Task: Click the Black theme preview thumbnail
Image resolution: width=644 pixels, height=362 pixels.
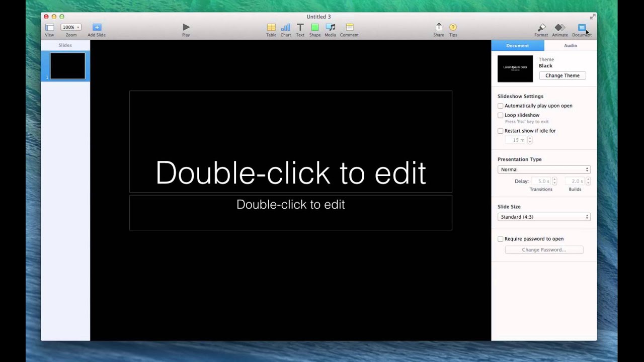Action: (515, 69)
